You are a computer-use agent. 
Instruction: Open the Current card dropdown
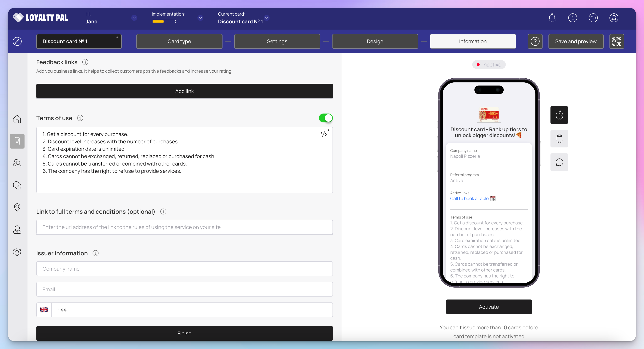[x=267, y=17]
